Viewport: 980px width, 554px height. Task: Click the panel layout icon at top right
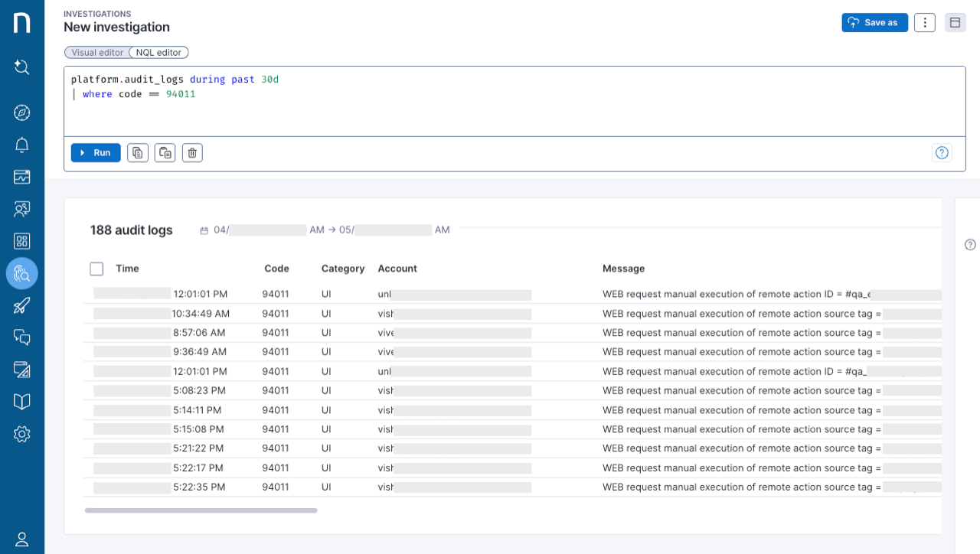click(x=955, y=22)
